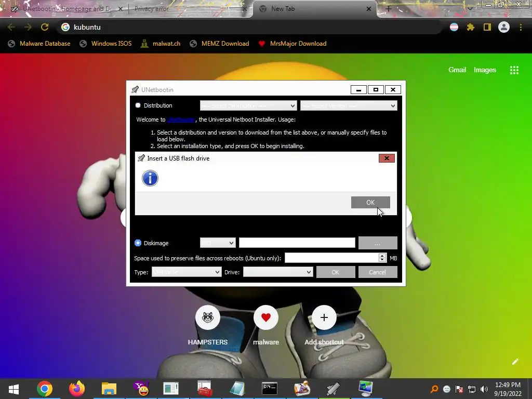This screenshot has width=532, height=399.
Task: Open the UNetbootin link in the welcome text
Action: (181, 119)
